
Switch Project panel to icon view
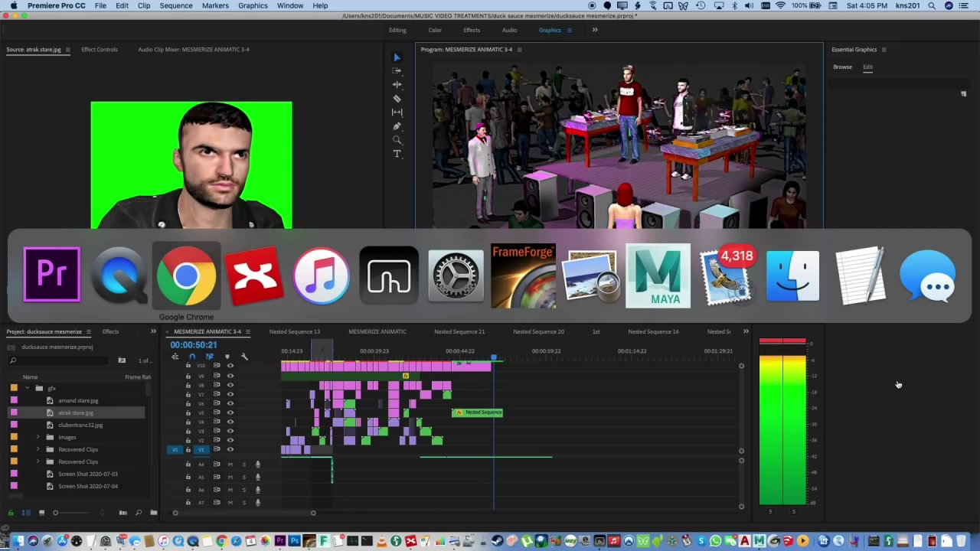coord(41,513)
